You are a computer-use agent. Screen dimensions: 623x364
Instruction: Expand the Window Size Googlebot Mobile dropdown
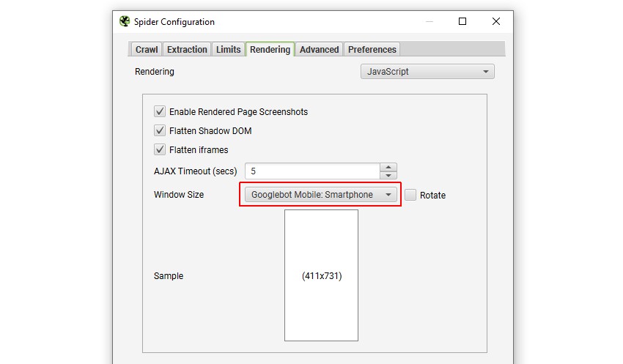click(x=320, y=195)
